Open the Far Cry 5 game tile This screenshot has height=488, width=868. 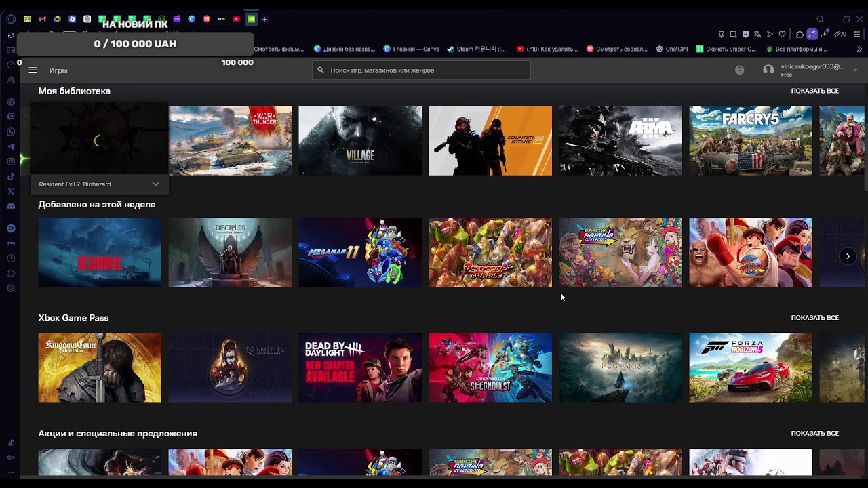751,140
